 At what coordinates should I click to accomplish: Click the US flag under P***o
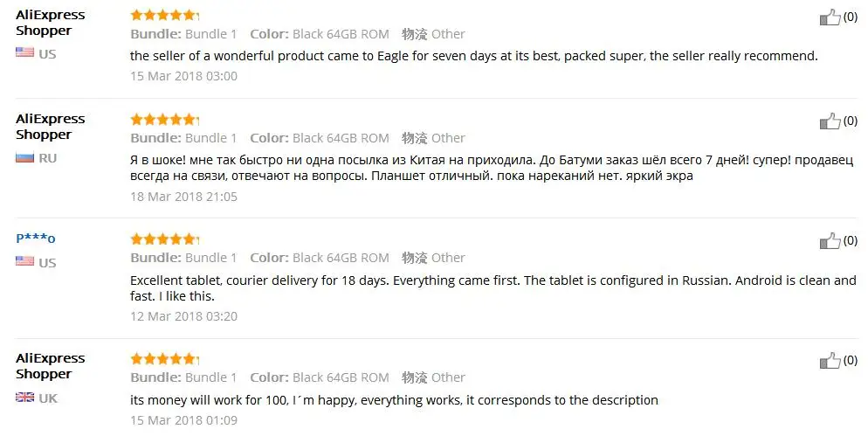(x=25, y=260)
